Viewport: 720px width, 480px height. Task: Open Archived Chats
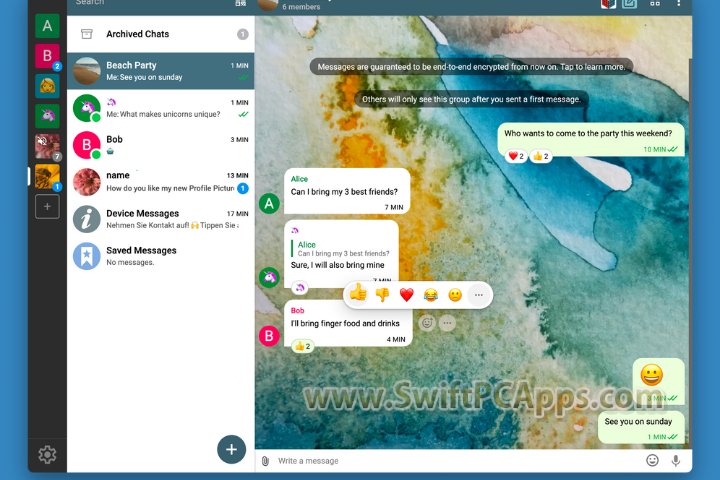click(x=161, y=34)
